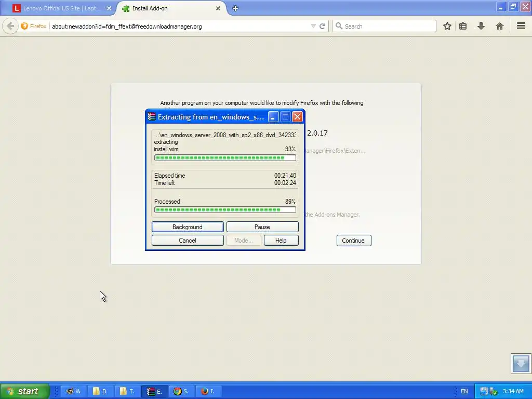Image resolution: width=532 pixels, height=399 pixels.
Task: Open the Downloads arrow icon
Action: pyautogui.click(x=481, y=26)
